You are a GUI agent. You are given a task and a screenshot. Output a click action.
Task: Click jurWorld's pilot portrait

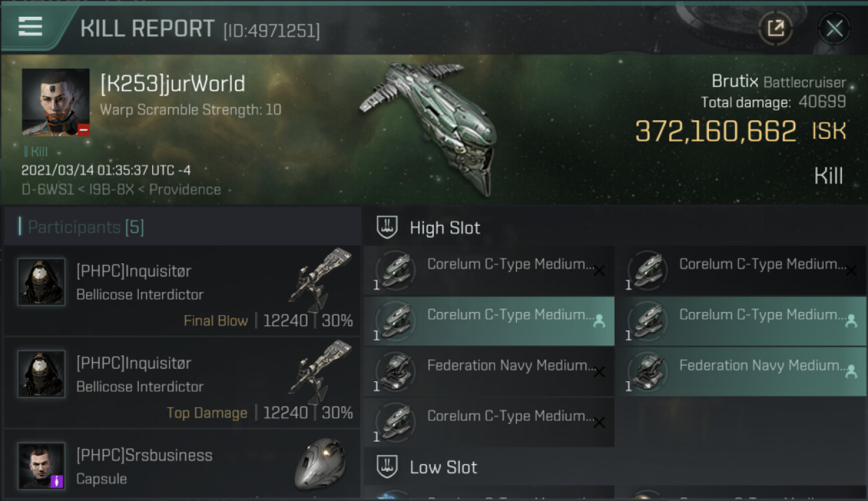(x=55, y=102)
